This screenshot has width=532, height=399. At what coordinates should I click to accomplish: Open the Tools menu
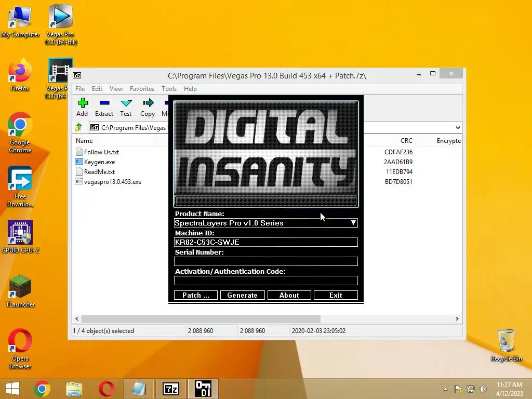tap(169, 88)
